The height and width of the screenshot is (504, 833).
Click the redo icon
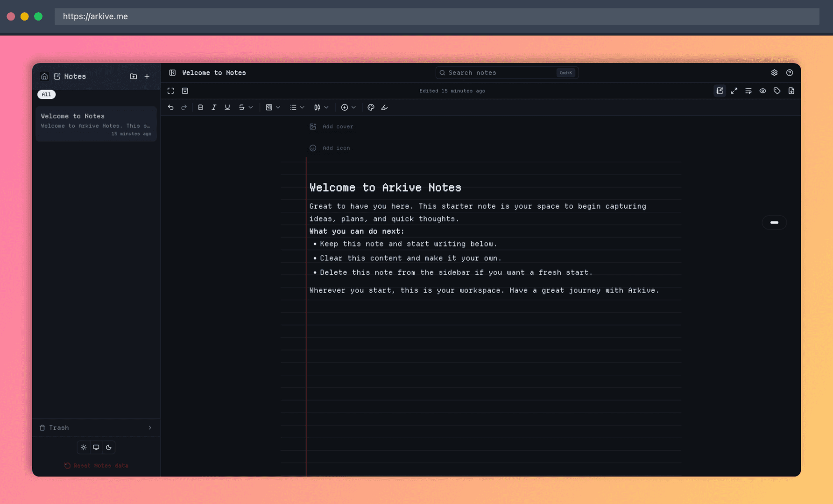[x=184, y=107]
